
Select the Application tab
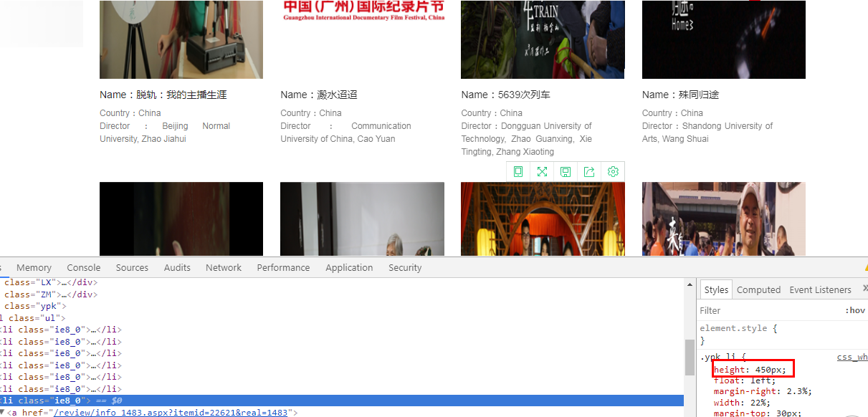click(x=349, y=267)
